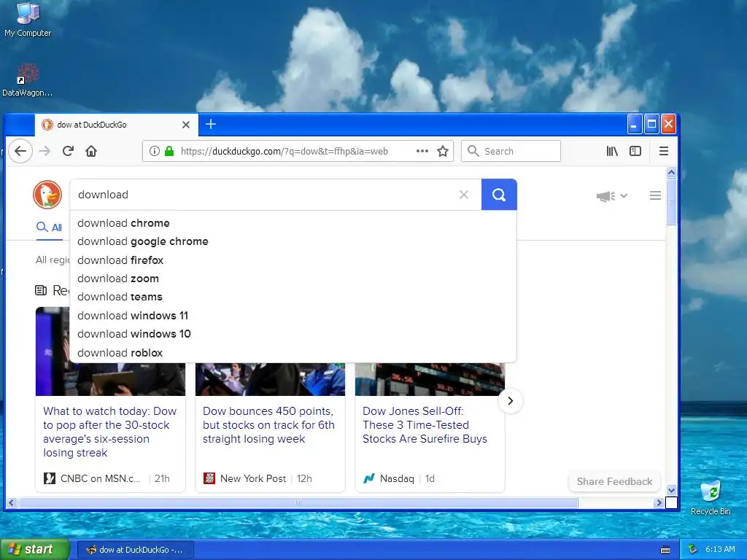Viewport: 747px width, 560px height.
Task: Choose suggestion 'download zoom'
Action: 293,279
